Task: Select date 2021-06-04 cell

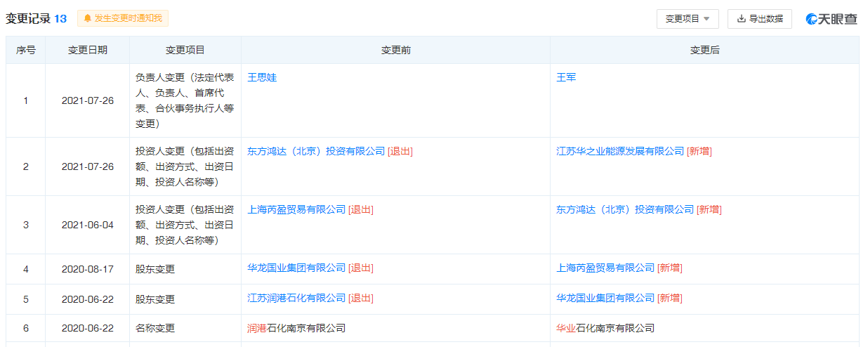Action: pyautogui.click(x=88, y=225)
